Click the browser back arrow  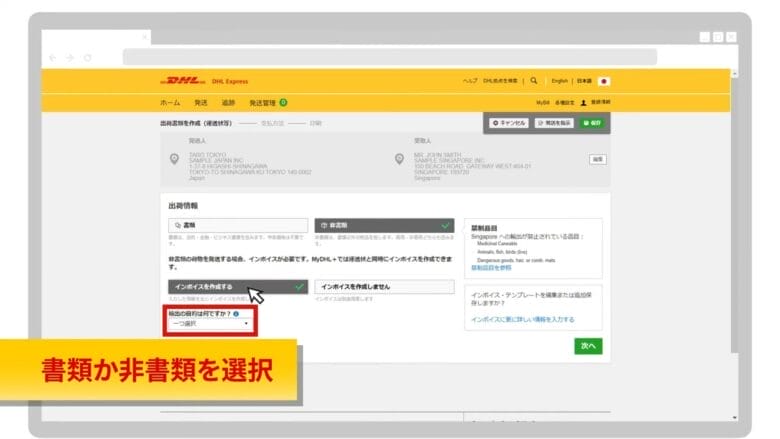click(53, 58)
